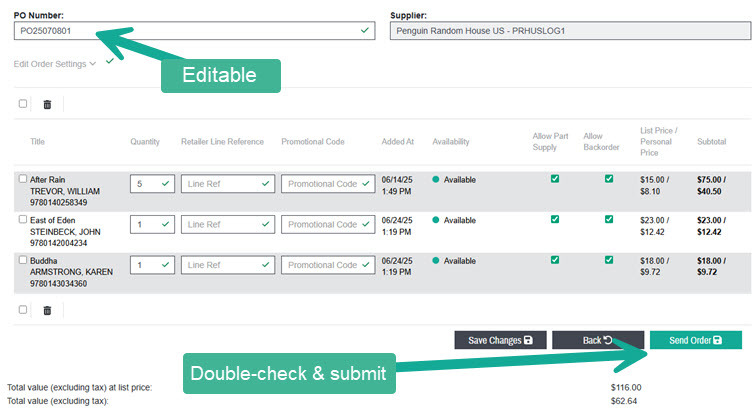Viewport: 755px width, 415px height.
Task: Click the Promotional Code column header
Action: [313, 142]
